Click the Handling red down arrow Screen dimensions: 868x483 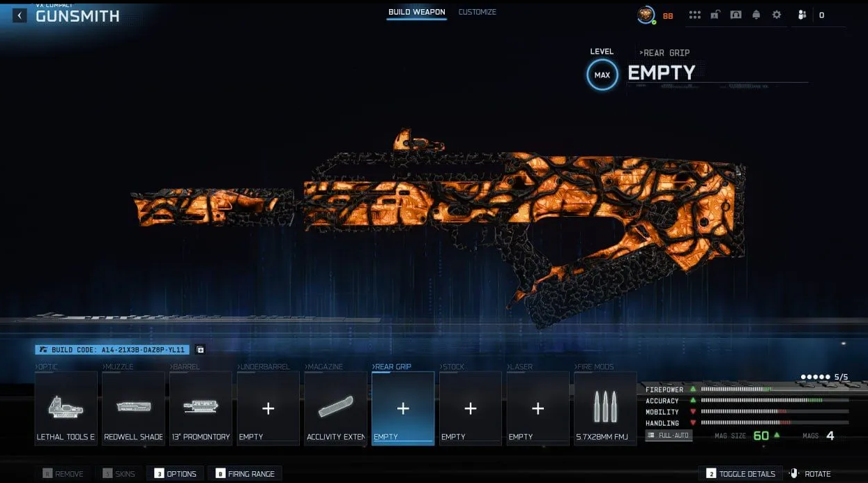pos(693,423)
